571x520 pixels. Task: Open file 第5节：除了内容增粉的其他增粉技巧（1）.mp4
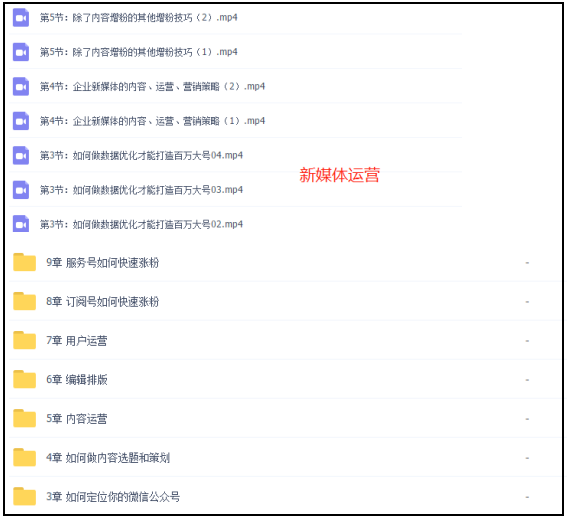coord(139,52)
